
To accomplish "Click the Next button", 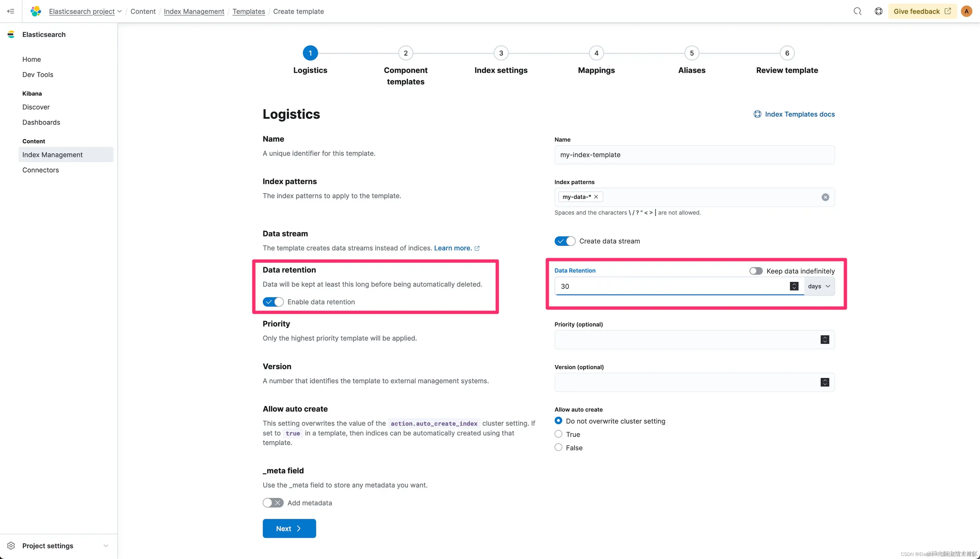I will [289, 529].
